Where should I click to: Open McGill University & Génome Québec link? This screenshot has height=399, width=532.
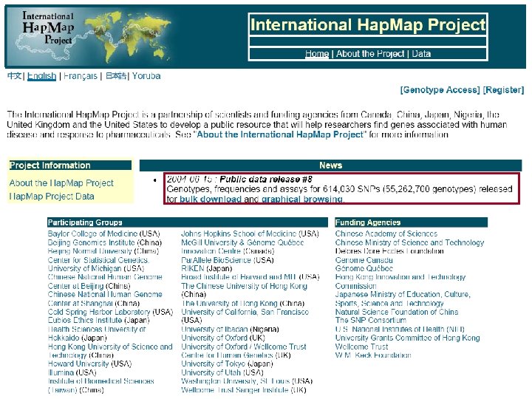point(242,247)
